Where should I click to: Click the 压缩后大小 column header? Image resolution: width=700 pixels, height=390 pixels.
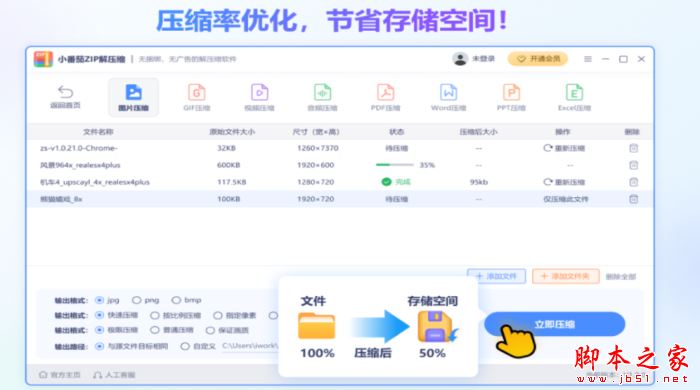[x=479, y=132]
